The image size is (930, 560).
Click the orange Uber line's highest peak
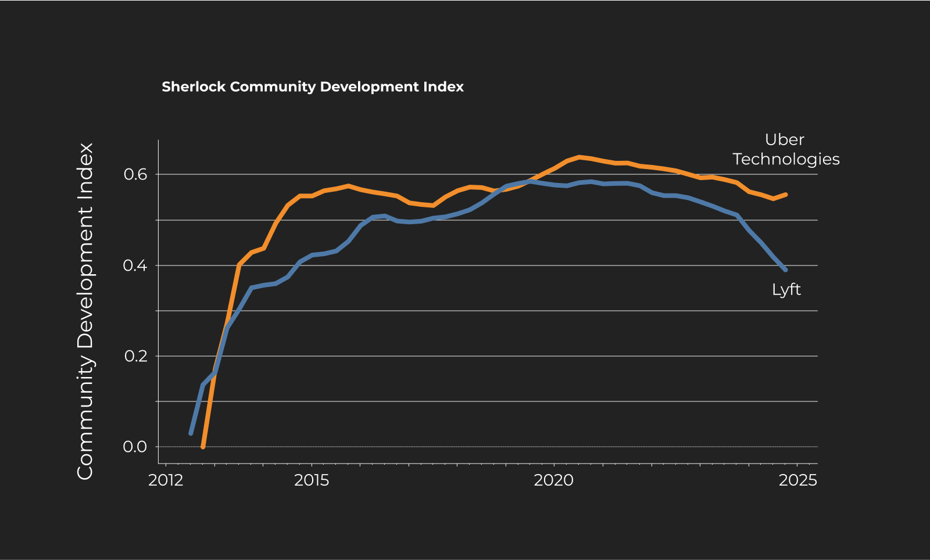point(579,157)
